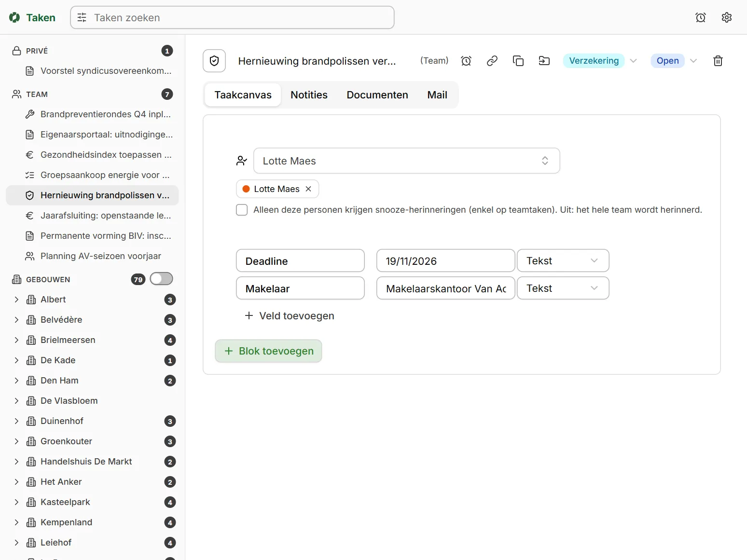Click the shield task type icon beside the title
747x560 pixels.
pyautogui.click(x=214, y=61)
